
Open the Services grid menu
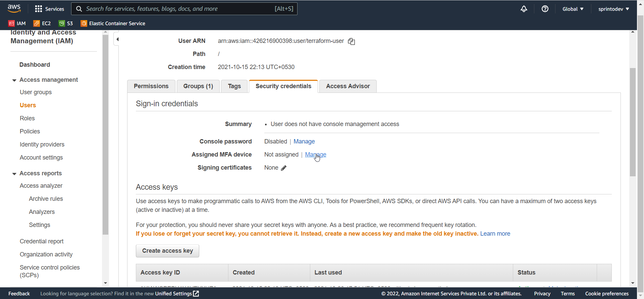pos(49,9)
